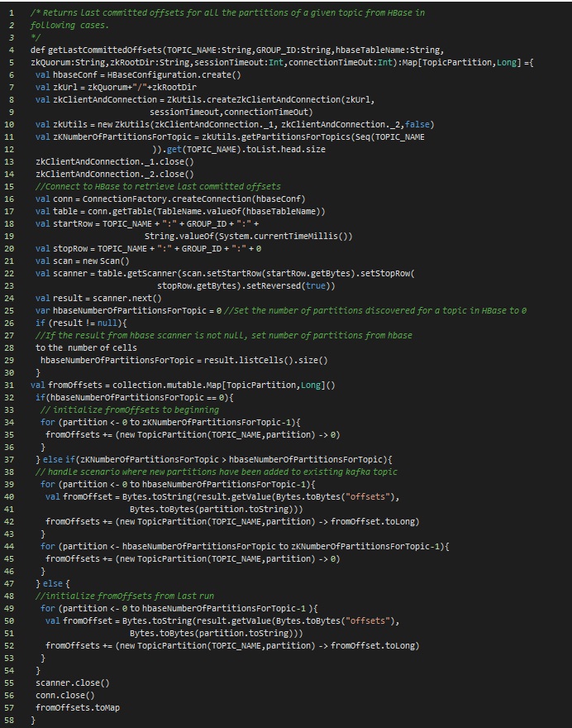572x728 pixels.
Task: Click the '} else {' line 47
Action: [53, 583]
